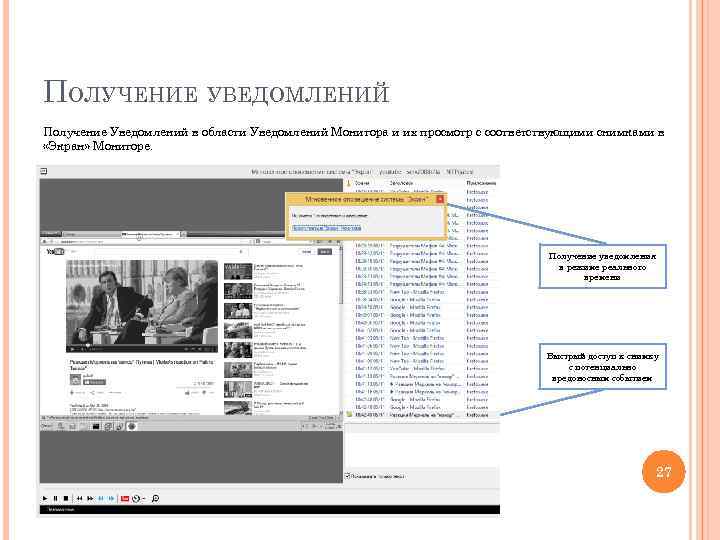Click the channel avatar under the video title

point(75,379)
